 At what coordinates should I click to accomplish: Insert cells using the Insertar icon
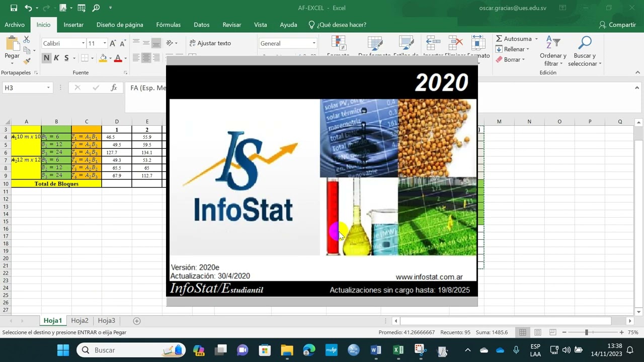click(433, 43)
